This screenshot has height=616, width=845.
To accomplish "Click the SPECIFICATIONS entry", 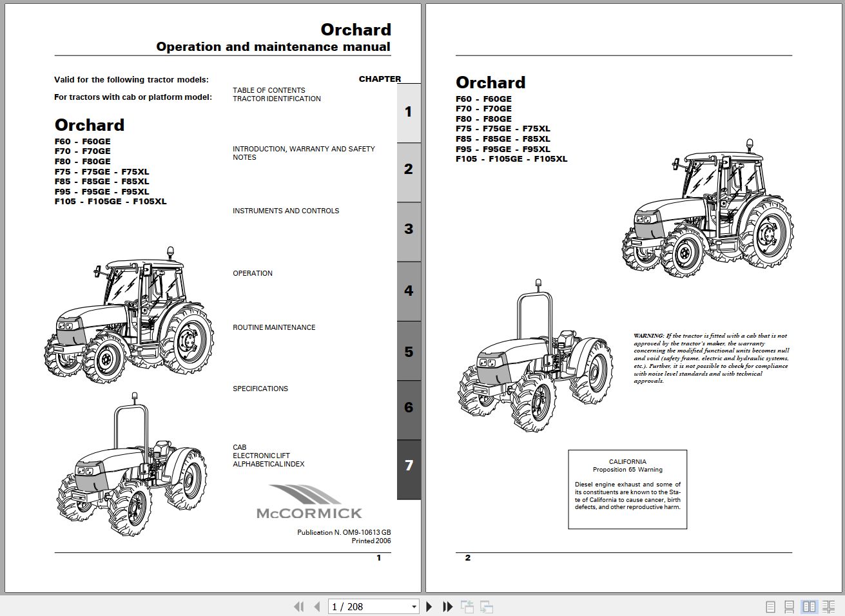I will [x=260, y=389].
